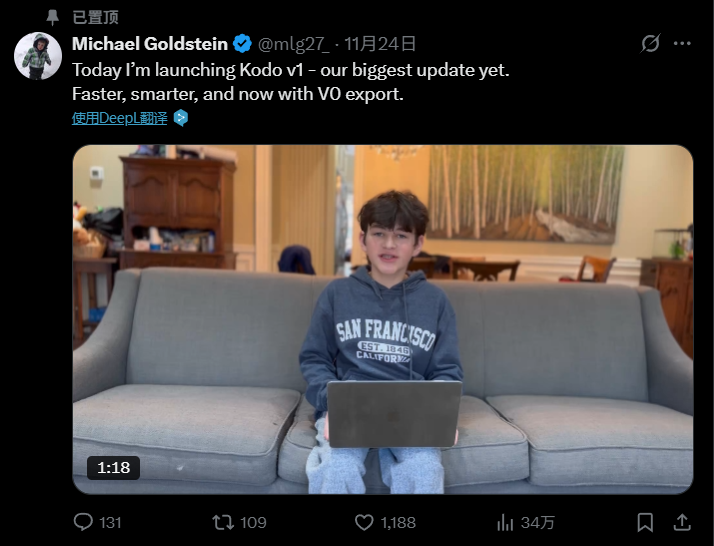Click the pinned pushpin icon

(x=53, y=17)
